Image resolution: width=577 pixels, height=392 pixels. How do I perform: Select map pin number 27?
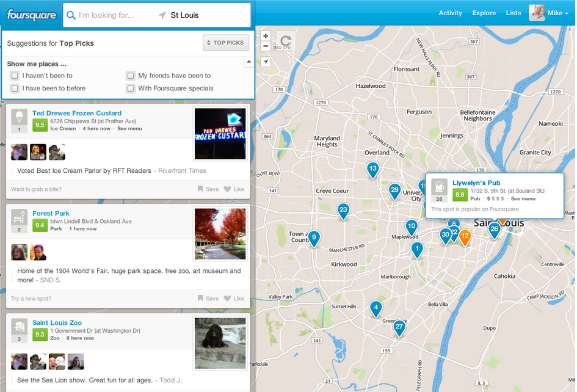point(399,328)
